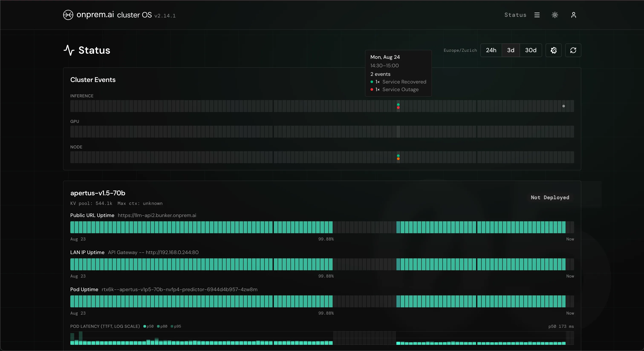Click the Node row orange/green event marker
Viewport: 644px width, 351px height.
(398, 157)
